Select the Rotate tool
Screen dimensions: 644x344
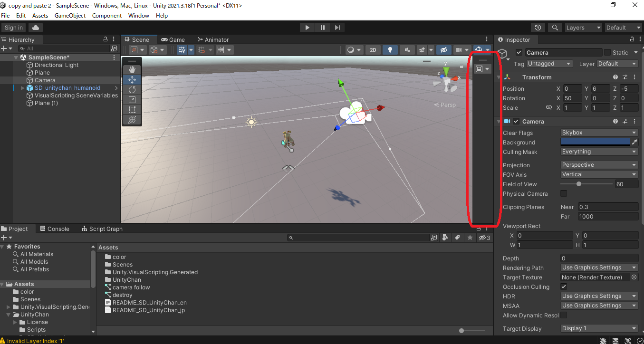click(132, 89)
